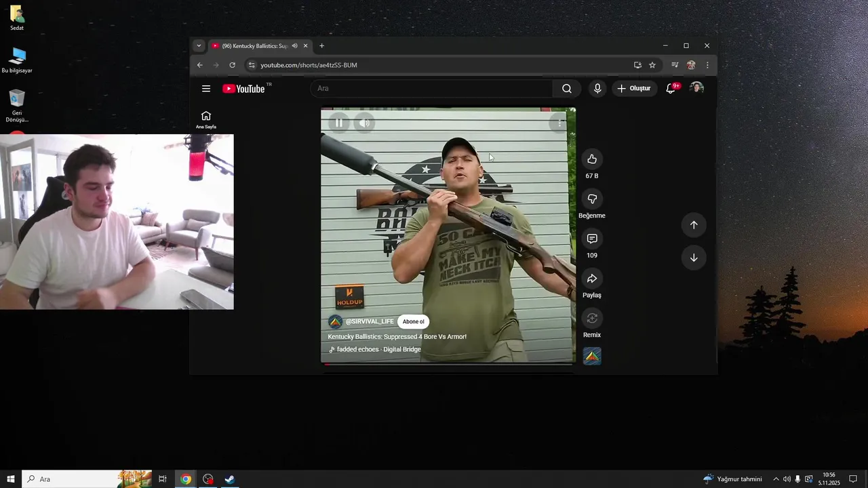
Task: Open Bu bilgisayar desktop icon
Action: coord(17,60)
